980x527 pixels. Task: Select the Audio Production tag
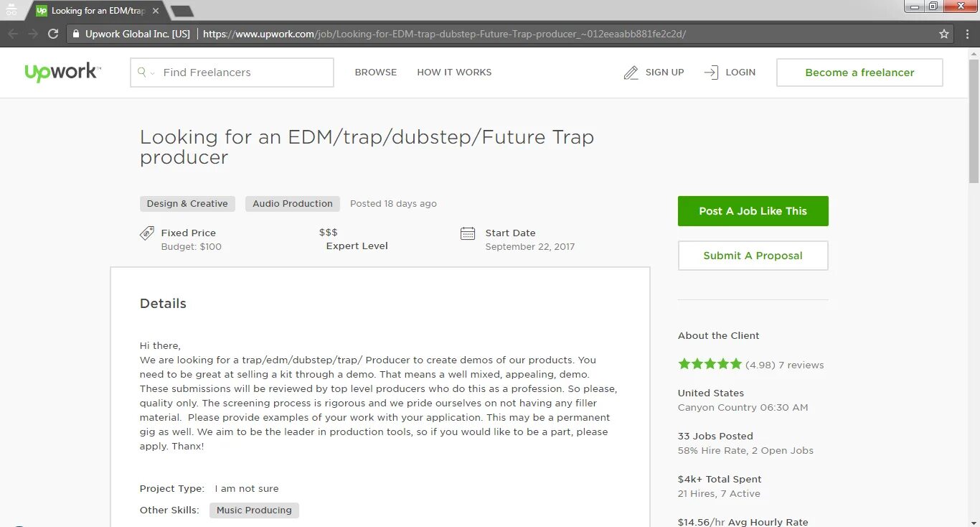(x=293, y=204)
